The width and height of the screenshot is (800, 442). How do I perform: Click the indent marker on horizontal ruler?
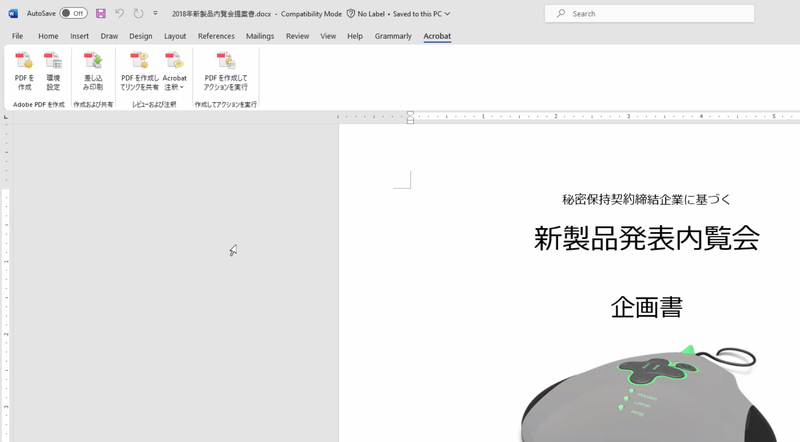point(410,117)
